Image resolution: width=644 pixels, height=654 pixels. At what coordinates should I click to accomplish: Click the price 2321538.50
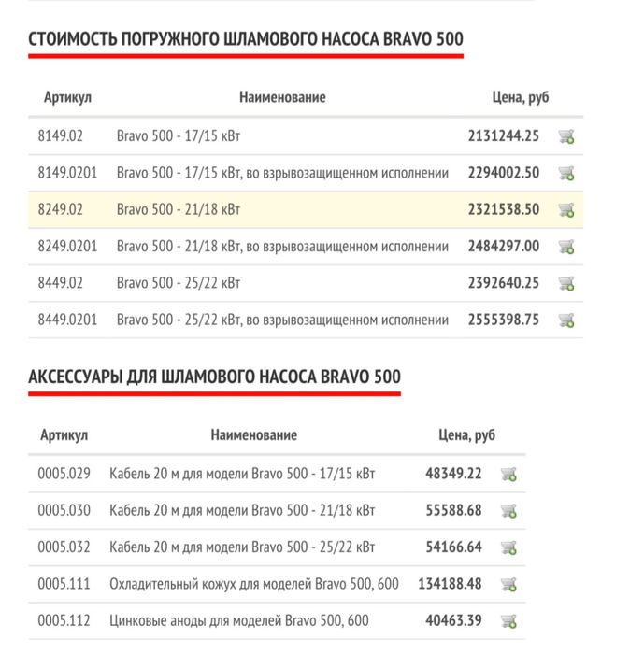tap(504, 209)
